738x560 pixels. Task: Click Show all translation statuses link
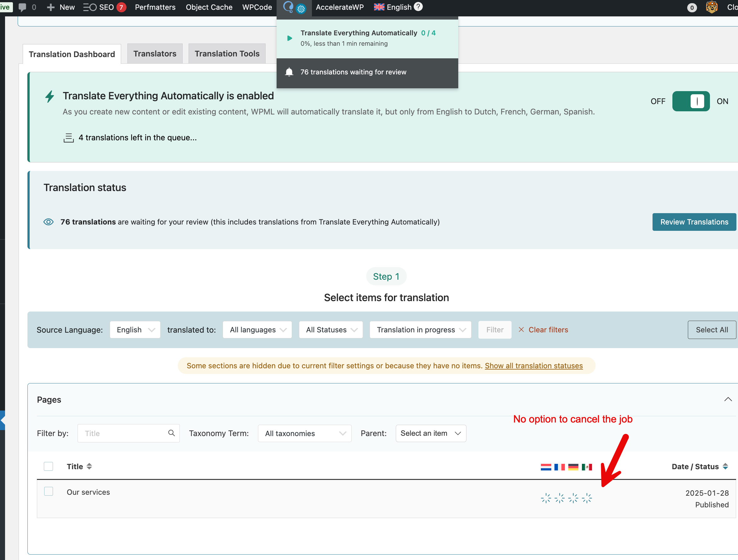534,365
